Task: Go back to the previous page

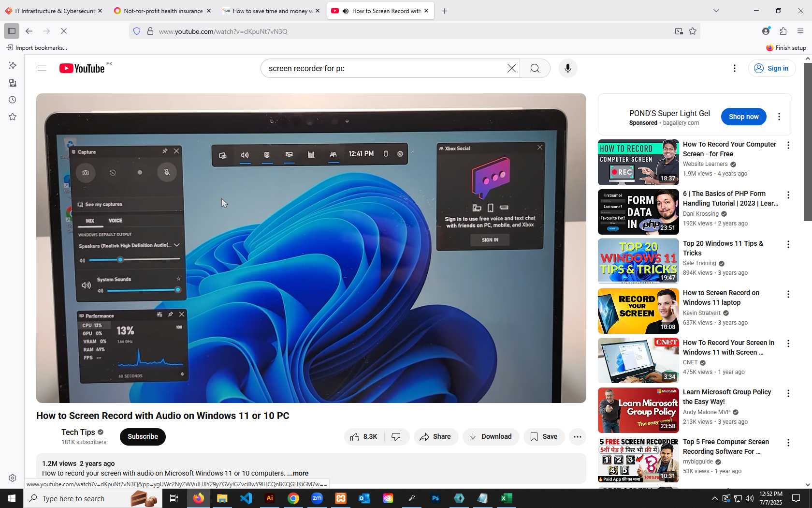Action: tap(29, 31)
